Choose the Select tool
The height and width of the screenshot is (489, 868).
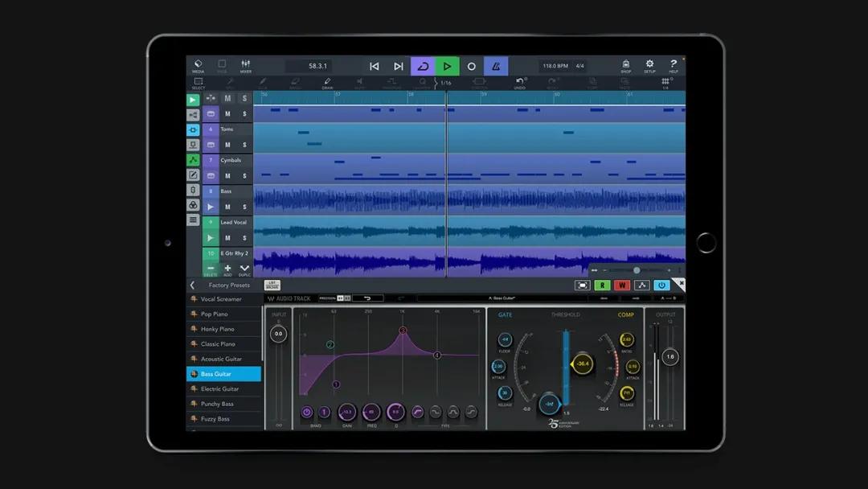tap(199, 84)
